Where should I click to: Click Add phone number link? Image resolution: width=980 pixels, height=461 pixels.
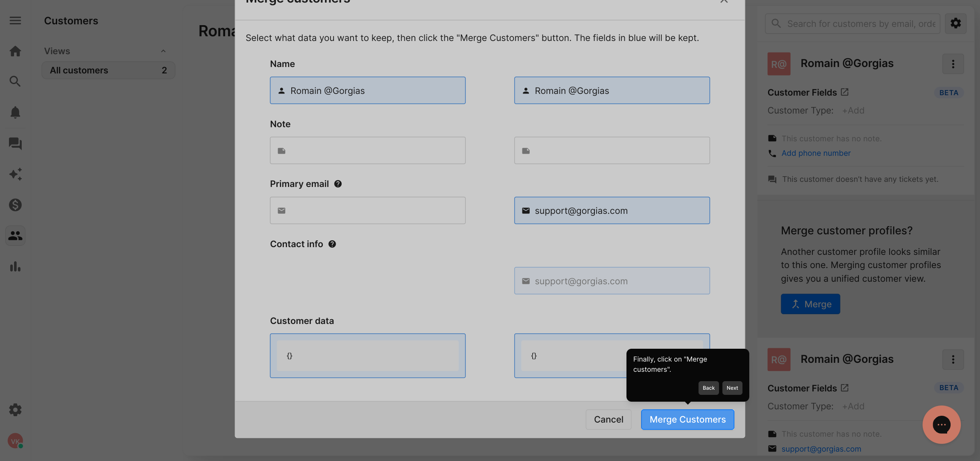[816, 153]
